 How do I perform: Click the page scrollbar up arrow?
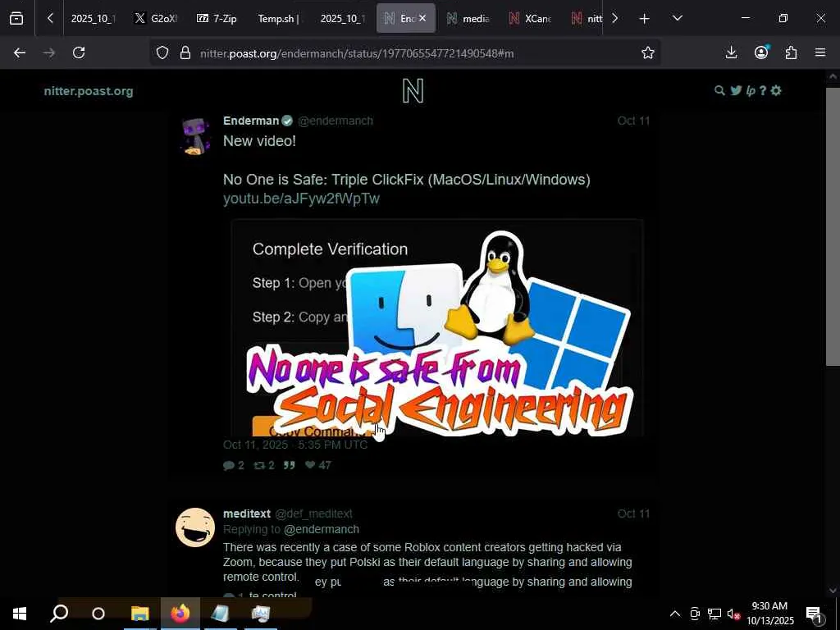click(x=833, y=77)
